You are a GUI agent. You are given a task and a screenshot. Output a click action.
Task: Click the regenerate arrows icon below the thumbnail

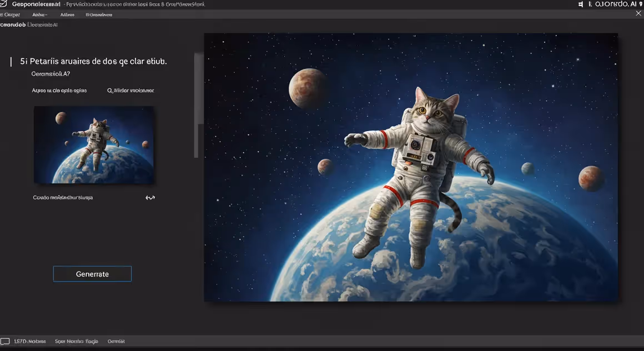coord(150,197)
